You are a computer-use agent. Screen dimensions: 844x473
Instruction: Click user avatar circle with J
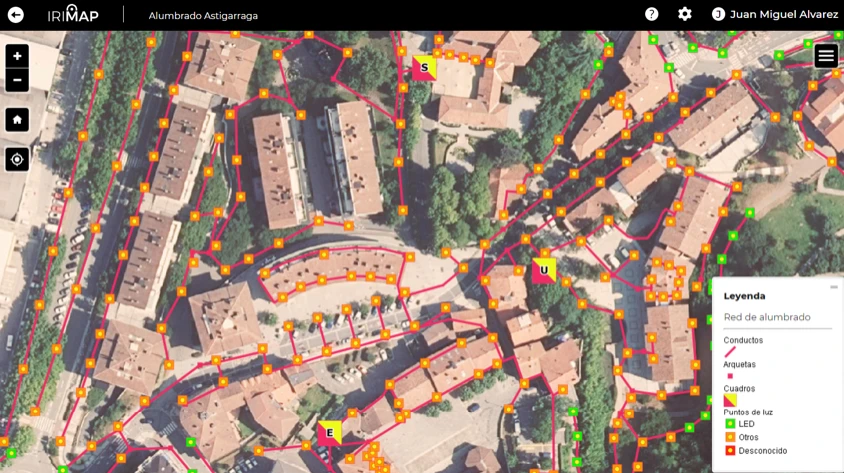tap(718, 15)
